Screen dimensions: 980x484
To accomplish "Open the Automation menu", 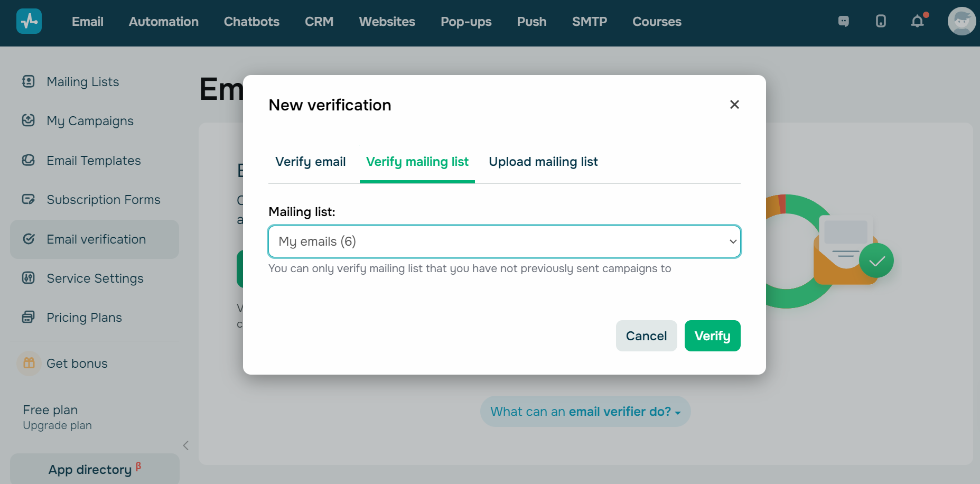I will point(164,22).
